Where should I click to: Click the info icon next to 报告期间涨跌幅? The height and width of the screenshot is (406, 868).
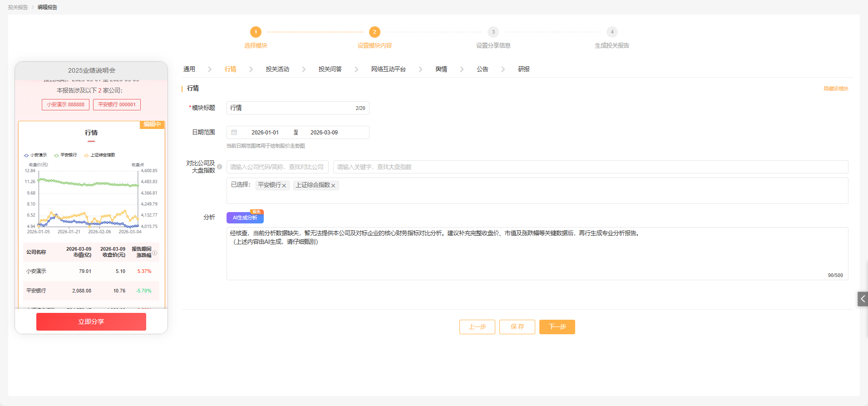pos(155,253)
